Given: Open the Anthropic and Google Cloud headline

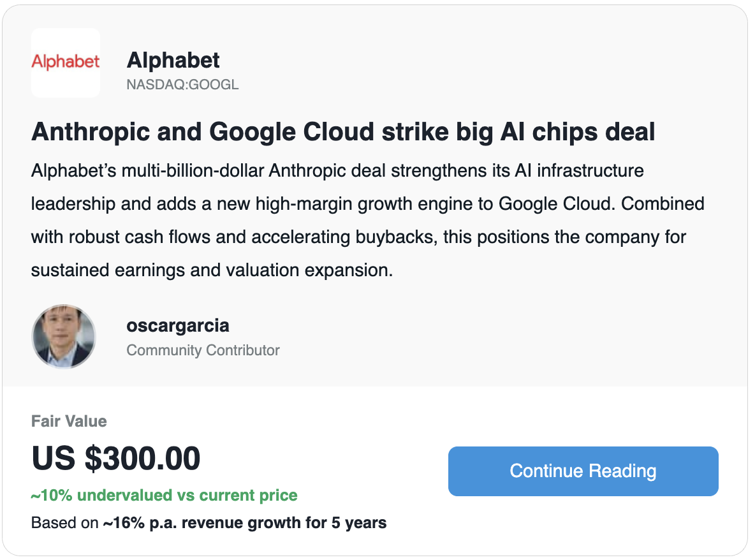Looking at the screenshot, I should pyautogui.click(x=343, y=132).
